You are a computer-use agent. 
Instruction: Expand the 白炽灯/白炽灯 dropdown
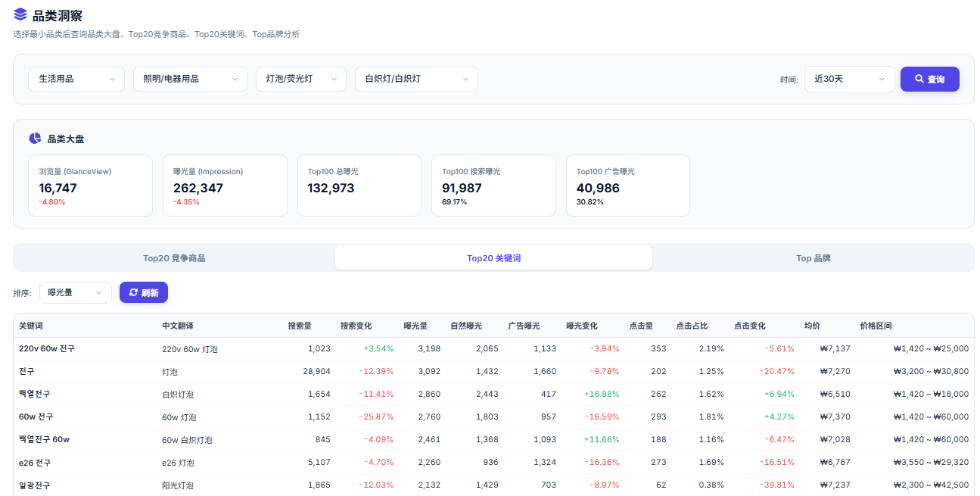(416, 79)
